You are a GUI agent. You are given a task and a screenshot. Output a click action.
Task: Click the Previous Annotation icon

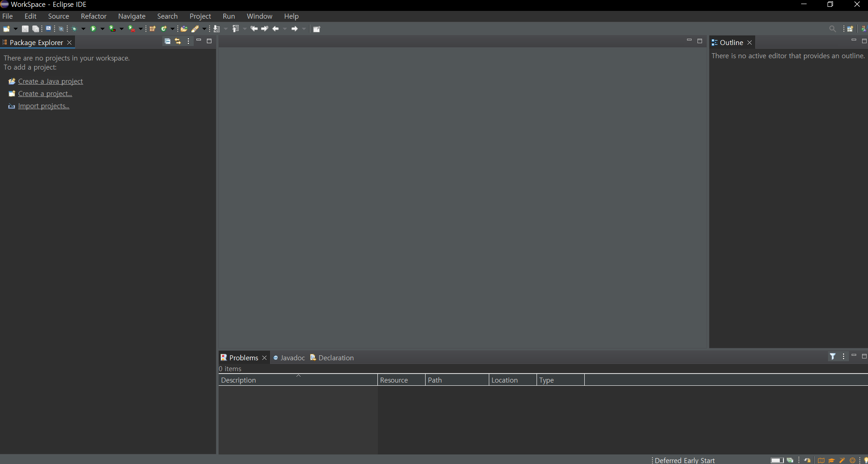pyautogui.click(x=236, y=29)
